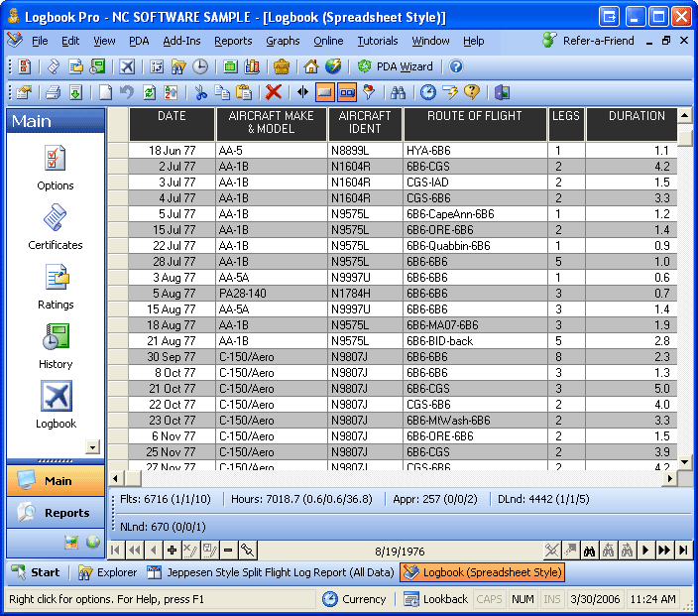Image resolution: width=698 pixels, height=616 pixels.
Task: Select the Reports navigation pane button
Action: (56, 513)
